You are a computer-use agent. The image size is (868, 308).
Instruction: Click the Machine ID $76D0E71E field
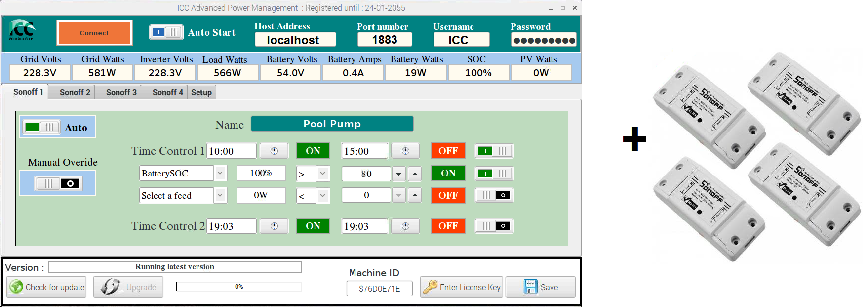380,289
